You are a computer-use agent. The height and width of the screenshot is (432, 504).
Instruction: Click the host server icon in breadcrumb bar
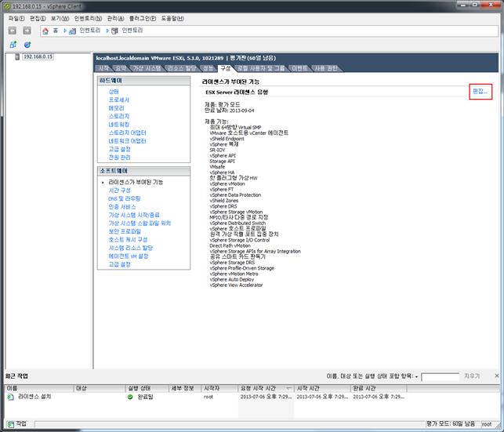[114, 31]
